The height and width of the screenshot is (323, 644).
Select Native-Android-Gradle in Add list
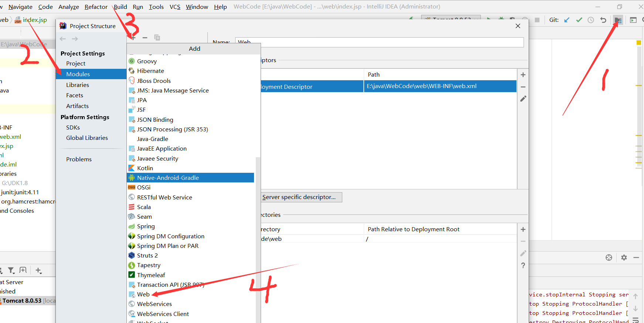pyautogui.click(x=190, y=178)
